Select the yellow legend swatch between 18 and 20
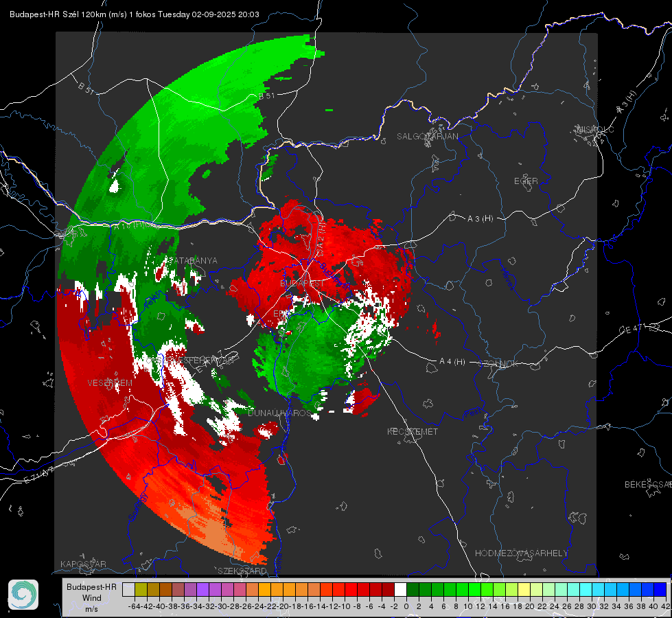The height and width of the screenshot is (618, 672). 524,589
